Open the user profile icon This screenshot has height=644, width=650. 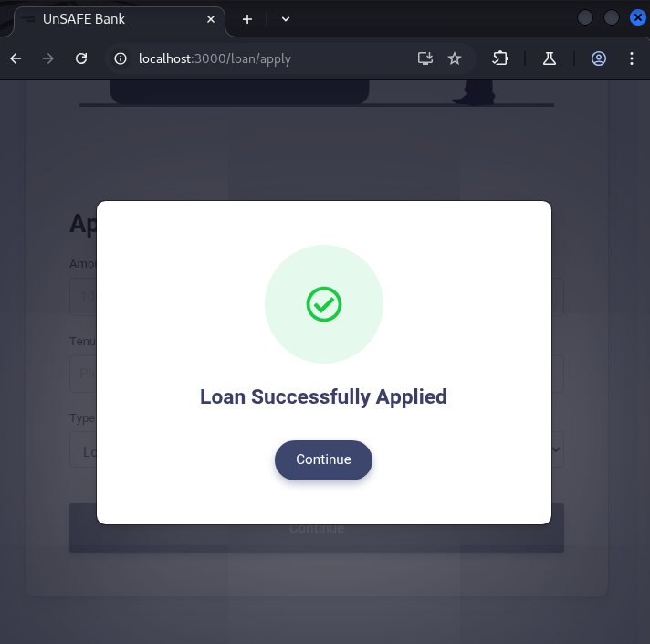tap(599, 58)
